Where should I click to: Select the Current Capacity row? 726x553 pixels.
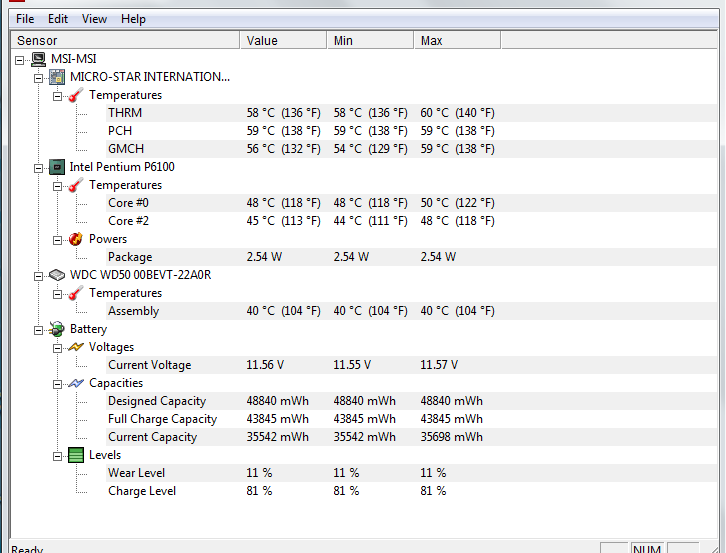click(x=411, y=437)
